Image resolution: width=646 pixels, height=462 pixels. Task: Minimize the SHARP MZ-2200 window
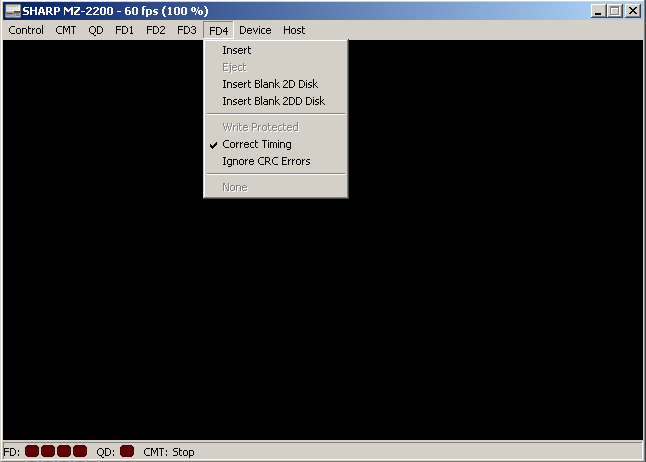click(598, 11)
